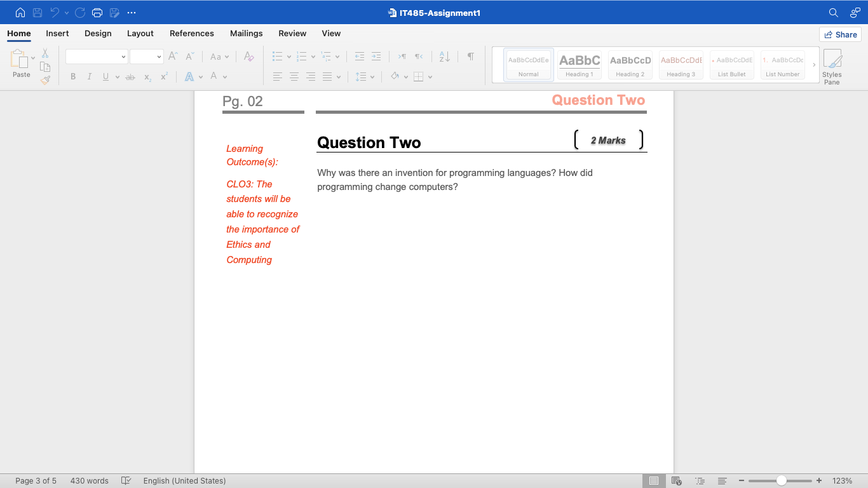Switch to Web Layout view

pyautogui.click(x=676, y=481)
